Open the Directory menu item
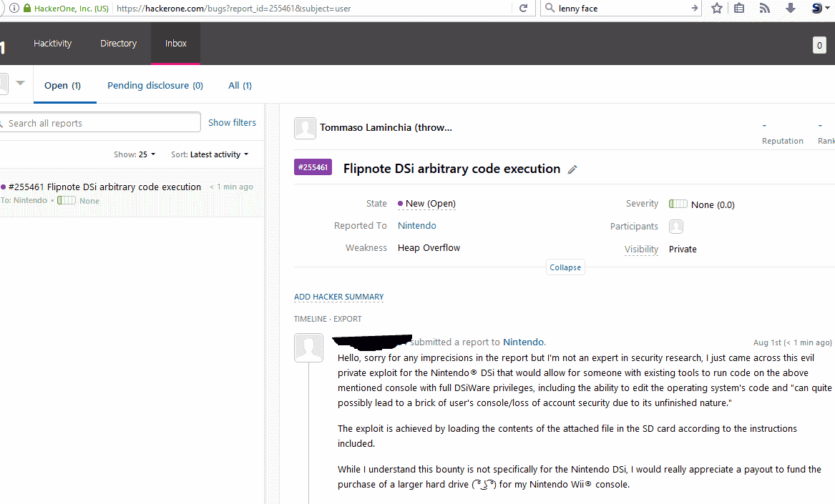This screenshot has width=835, height=504. [118, 44]
